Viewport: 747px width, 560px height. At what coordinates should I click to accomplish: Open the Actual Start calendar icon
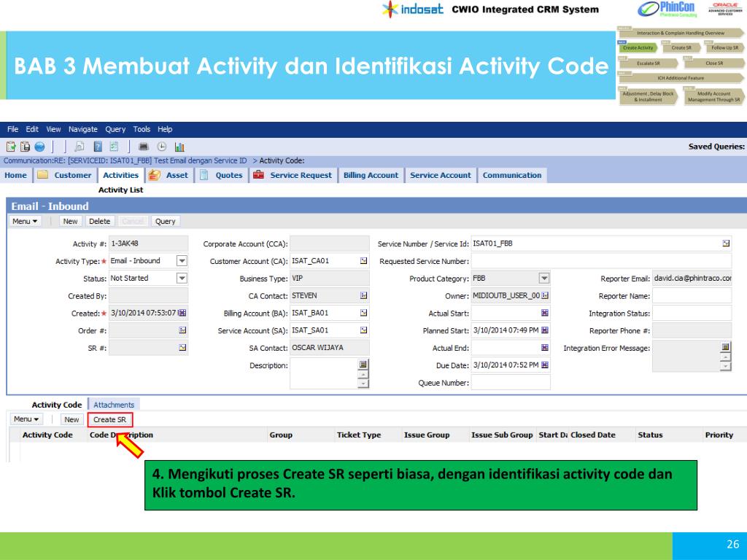545,313
